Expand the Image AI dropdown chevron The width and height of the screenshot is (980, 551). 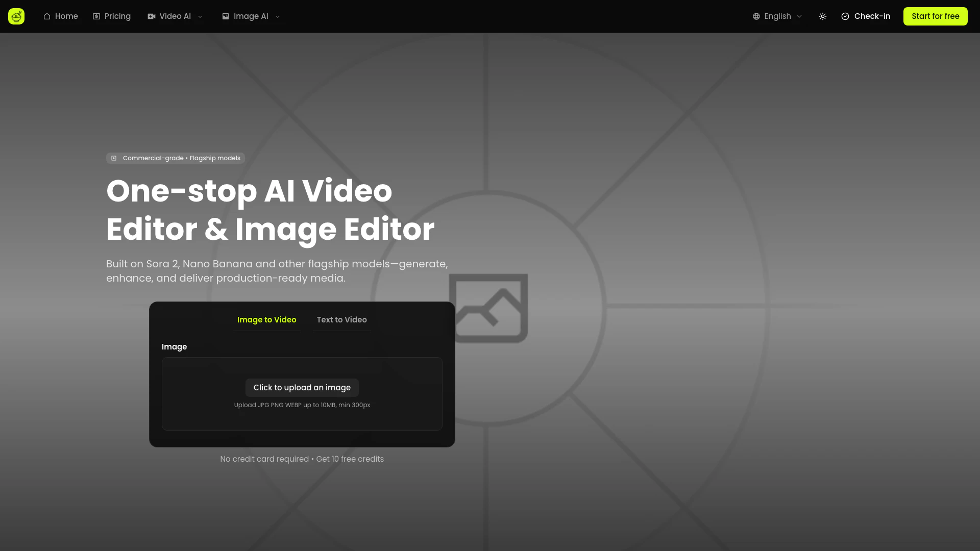click(x=278, y=17)
